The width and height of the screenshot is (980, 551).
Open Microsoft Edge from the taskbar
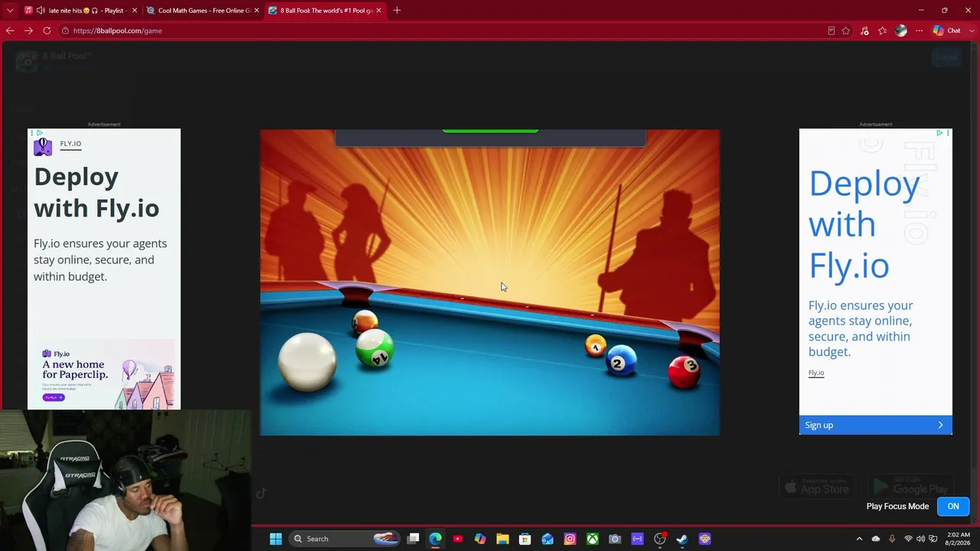(436, 539)
